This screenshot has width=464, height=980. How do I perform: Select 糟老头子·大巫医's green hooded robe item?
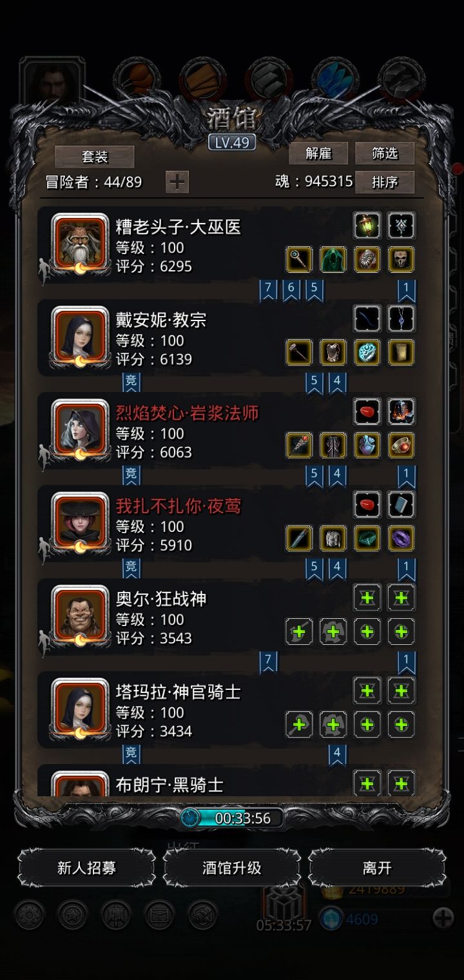point(333,260)
